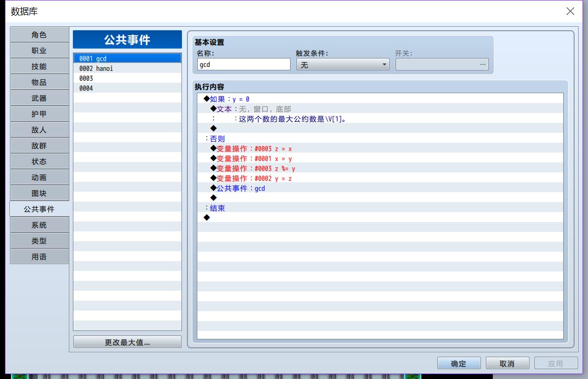Select the command line 如果：y = 0
The image size is (588, 379).
(380, 99)
